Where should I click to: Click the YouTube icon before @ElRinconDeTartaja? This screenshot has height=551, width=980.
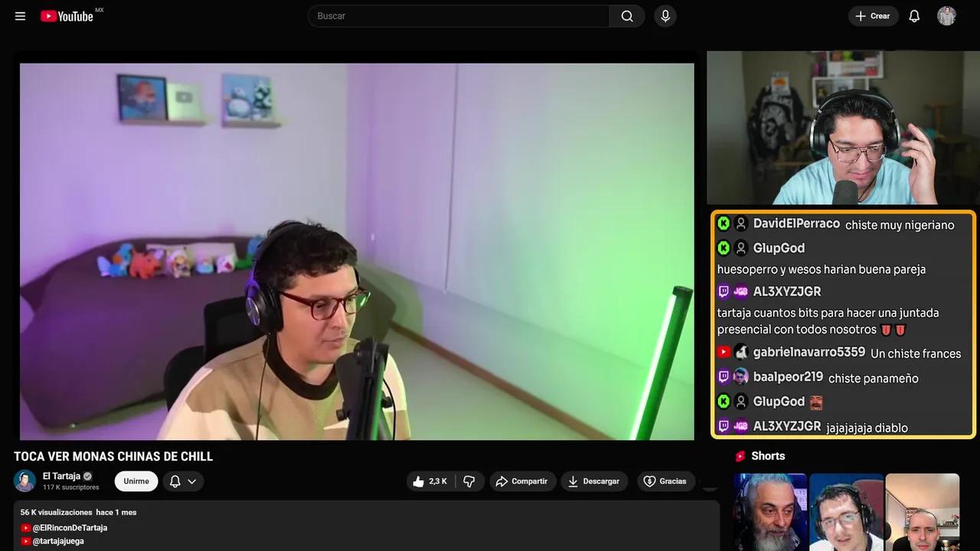click(26, 528)
